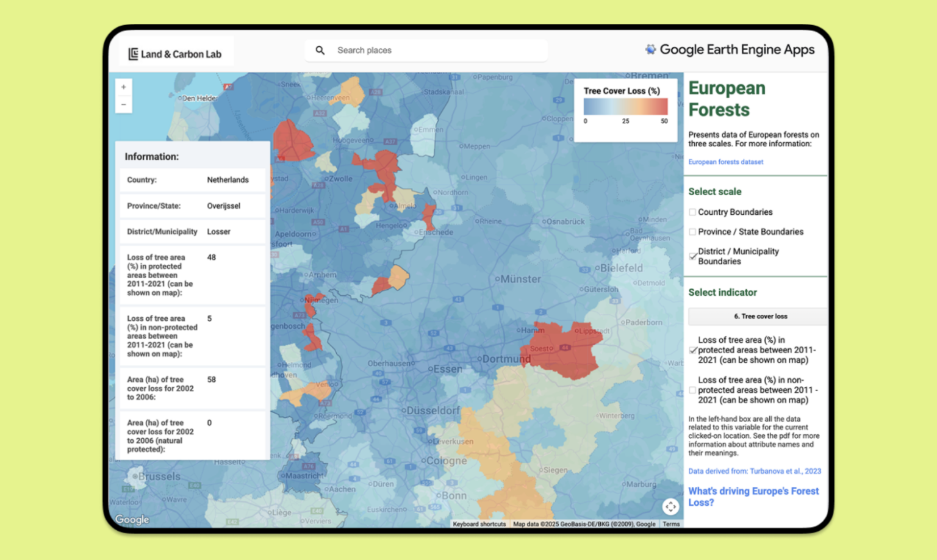Click the search magnifier icon
This screenshot has width=937, height=560.
(320, 50)
